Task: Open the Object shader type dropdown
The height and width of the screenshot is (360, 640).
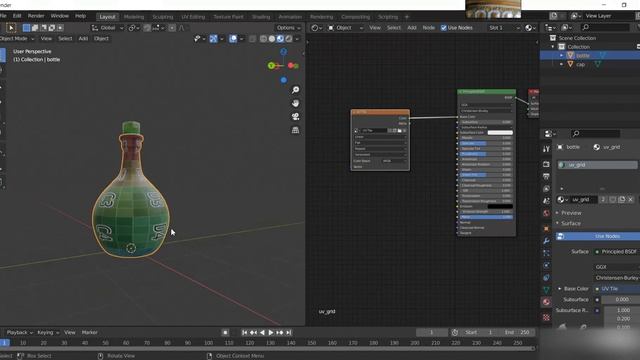Action: 345,28
